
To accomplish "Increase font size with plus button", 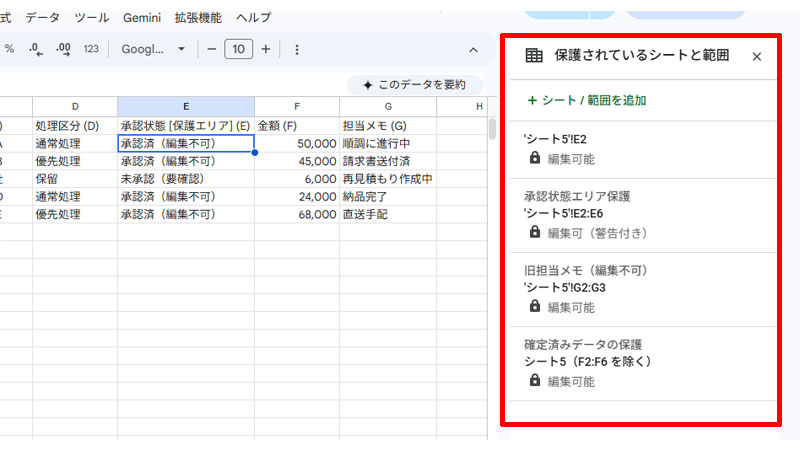I will point(266,49).
